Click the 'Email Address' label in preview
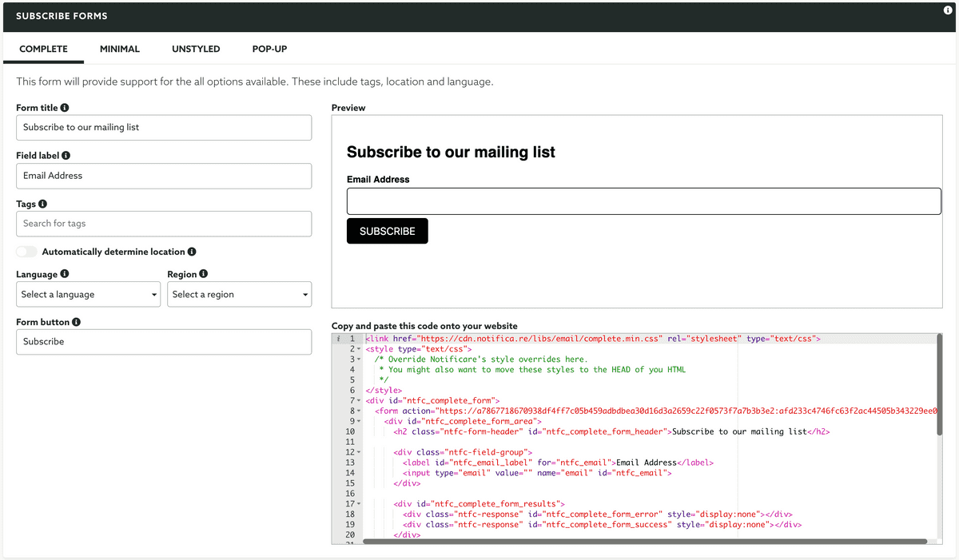 pos(378,180)
